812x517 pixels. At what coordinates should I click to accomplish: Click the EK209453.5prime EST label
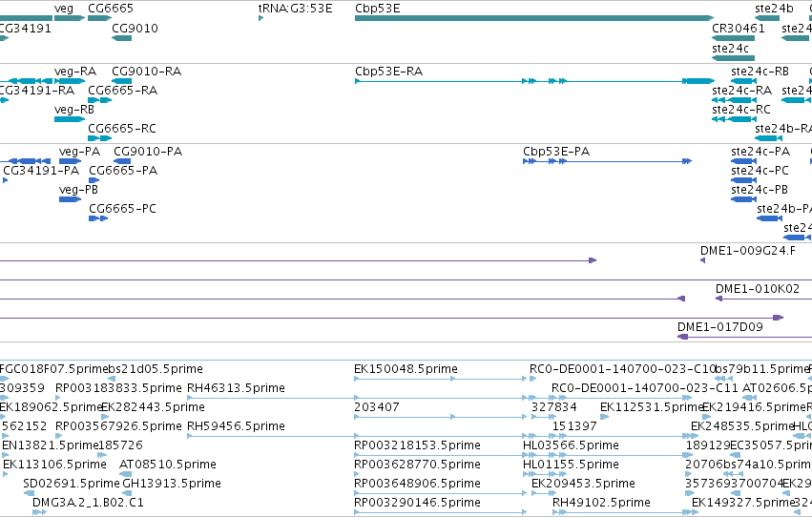(583, 483)
